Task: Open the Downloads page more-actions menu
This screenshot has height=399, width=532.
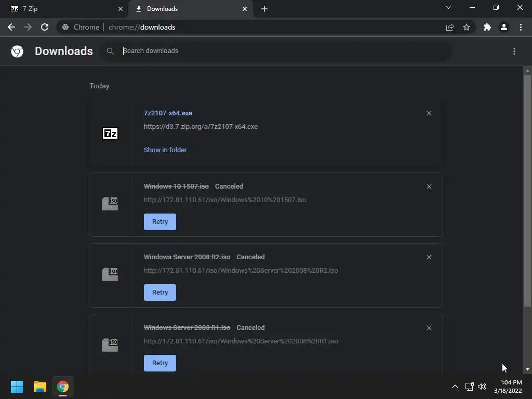Action: tap(514, 51)
